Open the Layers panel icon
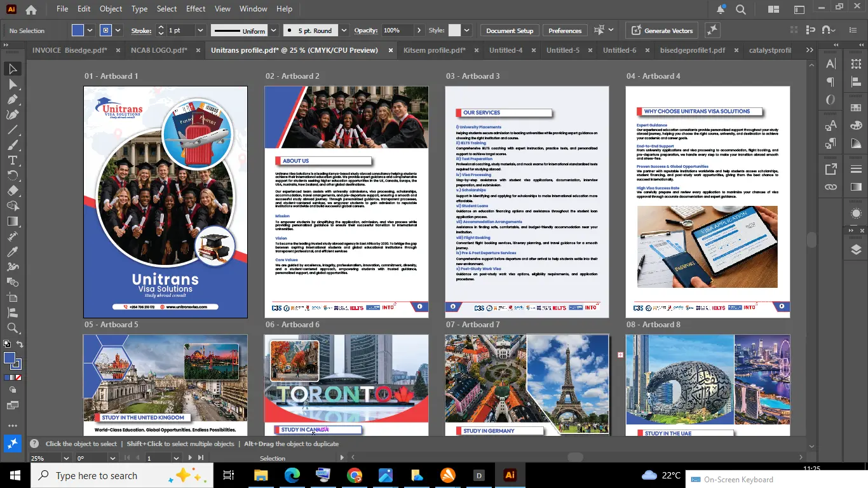This screenshot has width=868, height=488. (856, 249)
